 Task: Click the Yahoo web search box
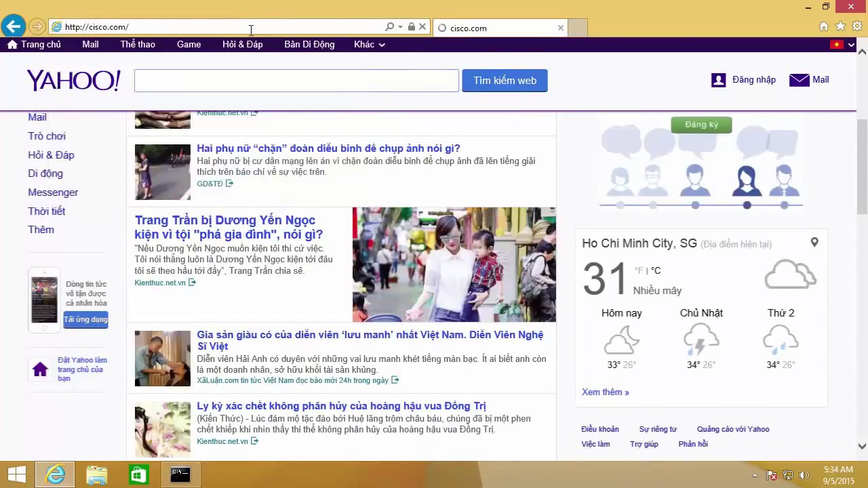(x=296, y=81)
